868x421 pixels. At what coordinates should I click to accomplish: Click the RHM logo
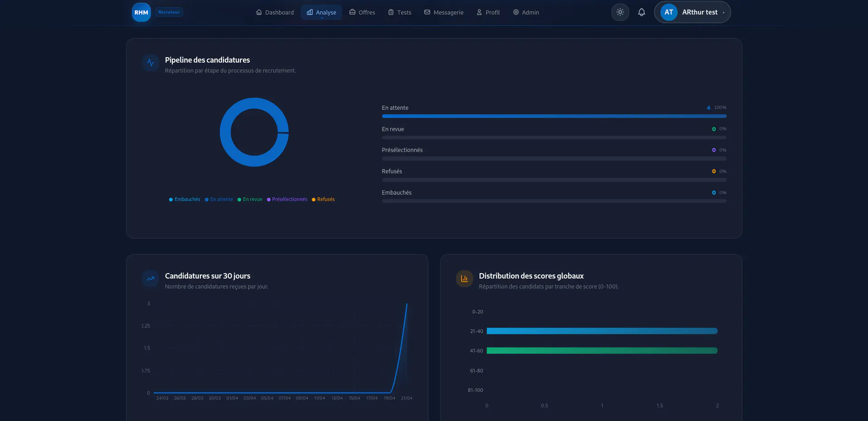click(141, 12)
